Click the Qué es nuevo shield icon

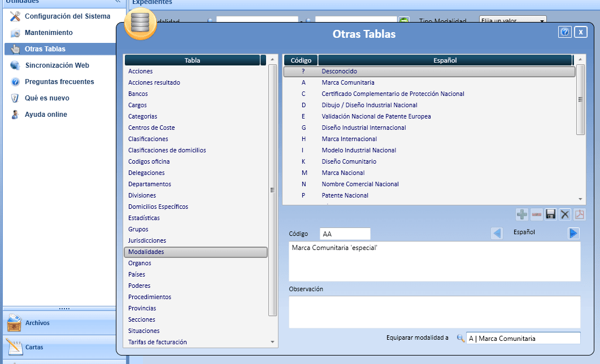pos(15,98)
